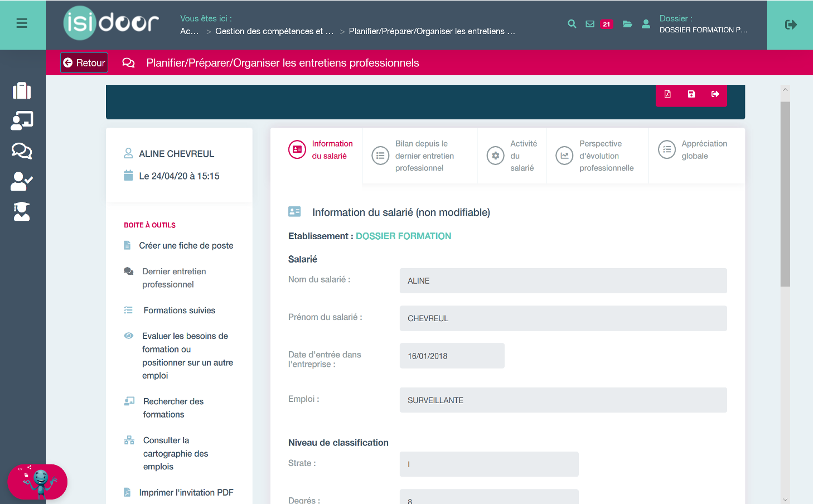Open the user profile icon in header
The height and width of the screenshot is (504, 813).
(646, 24)
